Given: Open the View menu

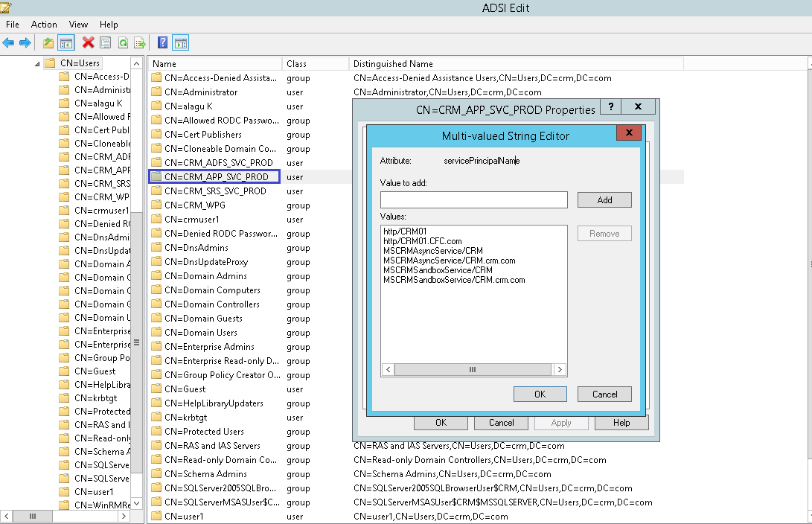Looking at the screenshot, I should tap(78, 24).
